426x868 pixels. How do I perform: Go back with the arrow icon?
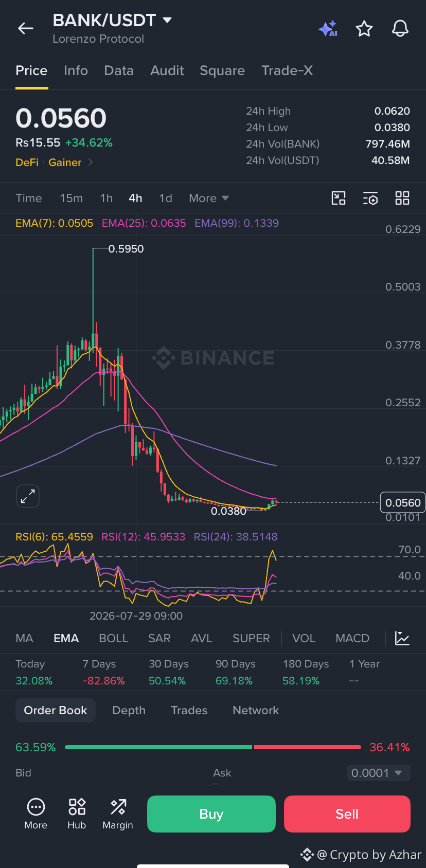tap(26, 28)
